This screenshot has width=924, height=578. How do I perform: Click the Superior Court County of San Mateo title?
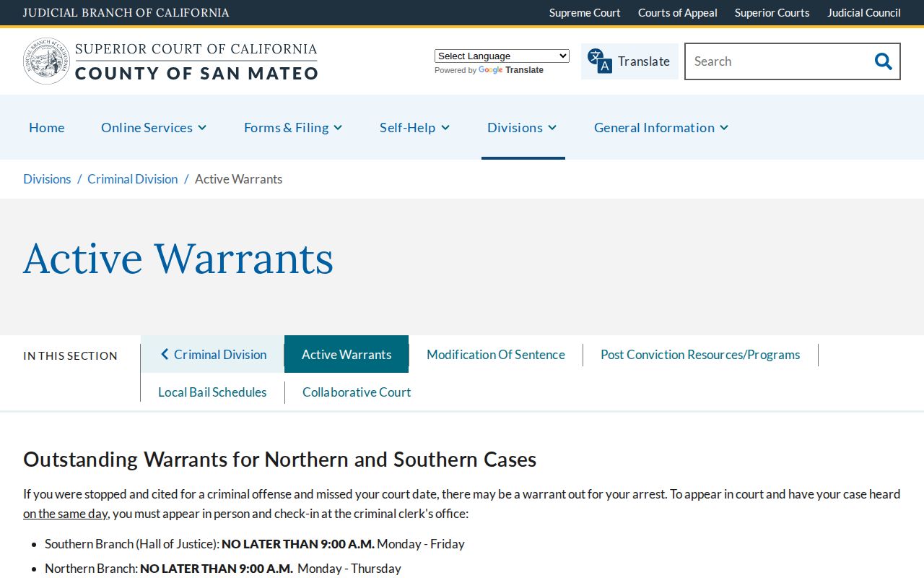(196, 61)
